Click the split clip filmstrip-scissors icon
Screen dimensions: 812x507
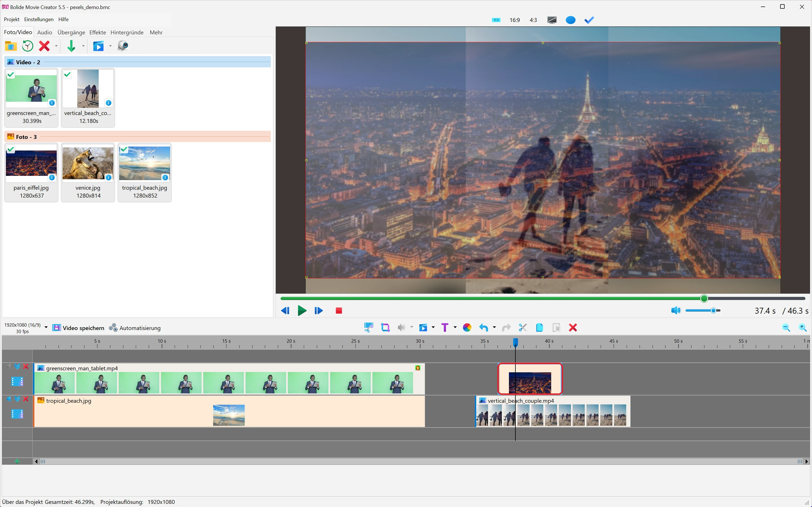pyautogui.click(x=369, y=327)
